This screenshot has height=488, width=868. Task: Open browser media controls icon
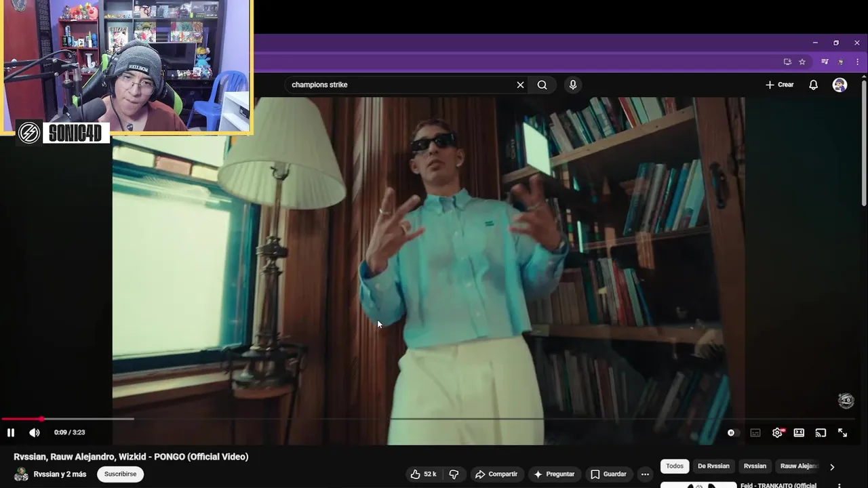[x=825, y=62]
